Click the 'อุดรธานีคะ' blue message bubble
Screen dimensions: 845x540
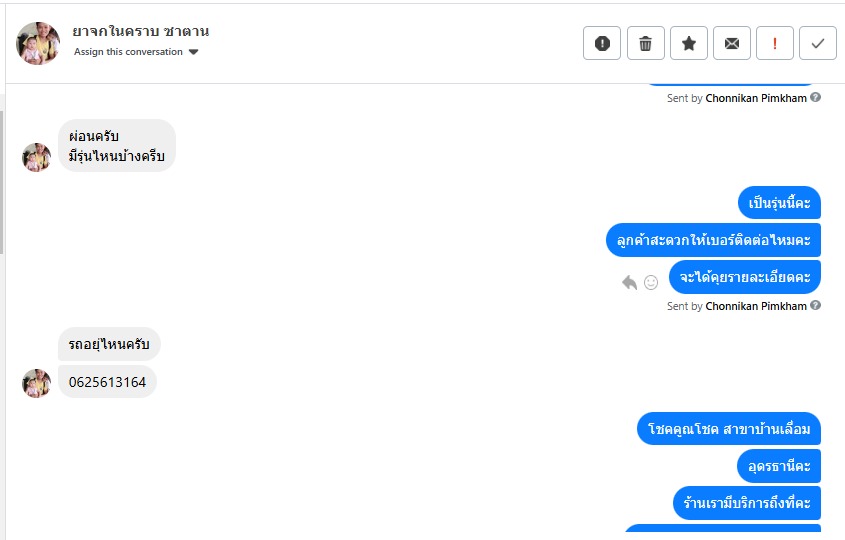tap(779, 466)
